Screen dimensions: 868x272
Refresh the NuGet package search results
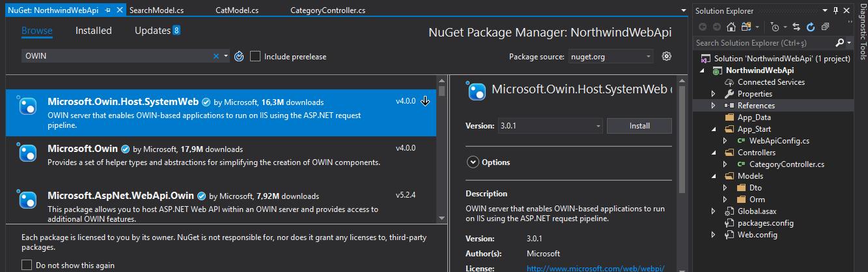(239, 57)
